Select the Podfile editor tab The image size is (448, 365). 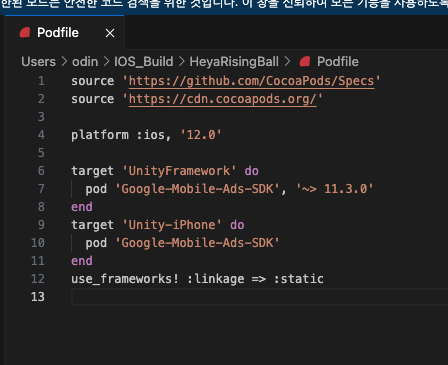click(x=65, y=33)
